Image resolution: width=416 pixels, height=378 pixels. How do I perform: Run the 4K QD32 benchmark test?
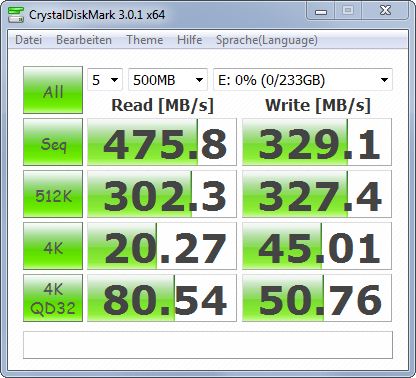click(53, 298)
